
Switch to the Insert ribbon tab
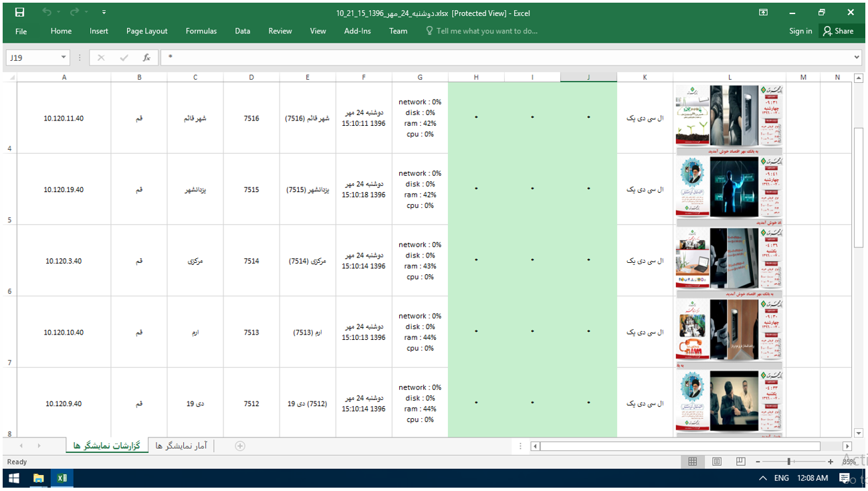99,31
